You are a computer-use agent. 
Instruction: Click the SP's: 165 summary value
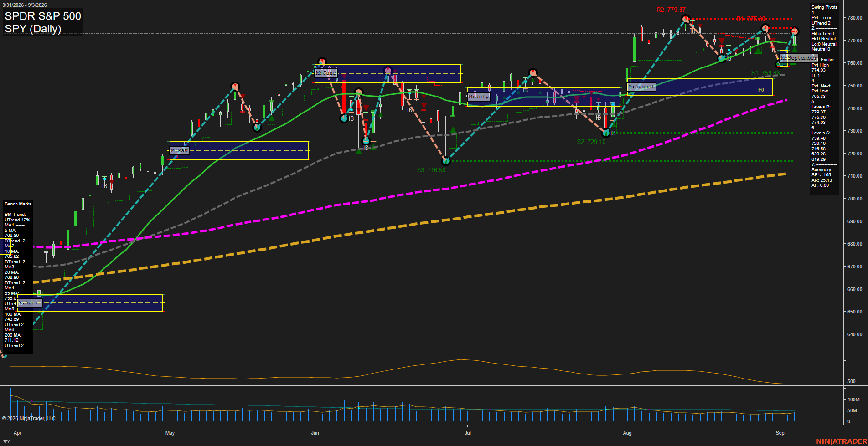pyautogui.click(x=821, y=175)
